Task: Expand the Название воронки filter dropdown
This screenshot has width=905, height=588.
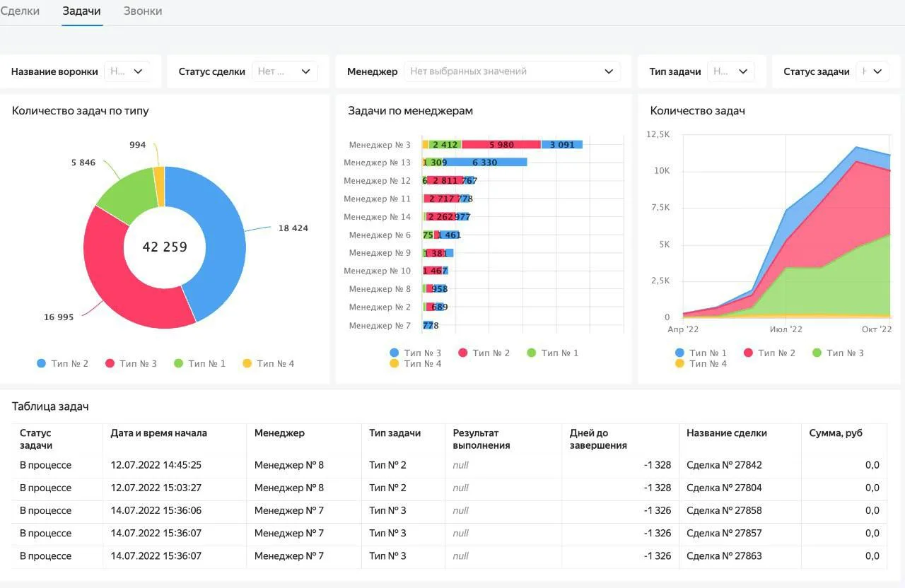Action: click(x=128, y=71)
